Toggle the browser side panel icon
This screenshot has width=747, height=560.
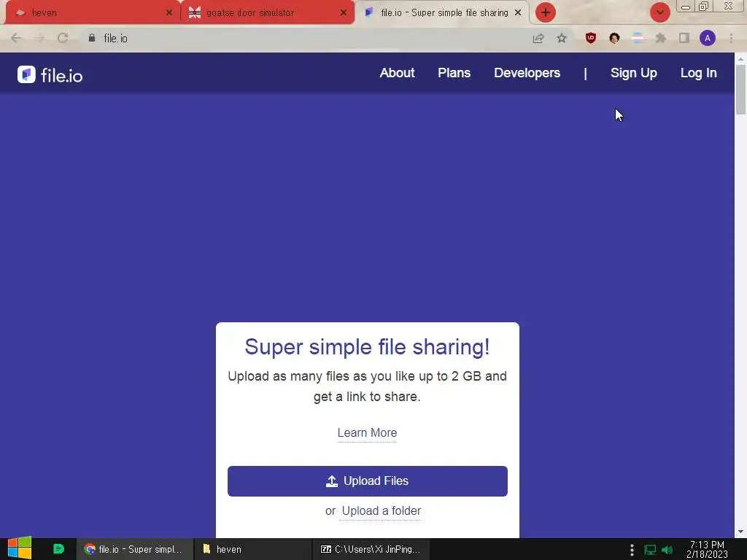click(x=684, y=38)
